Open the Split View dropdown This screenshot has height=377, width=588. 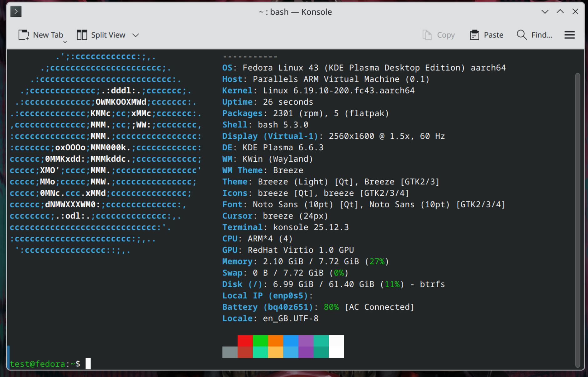tap(135, 35)
